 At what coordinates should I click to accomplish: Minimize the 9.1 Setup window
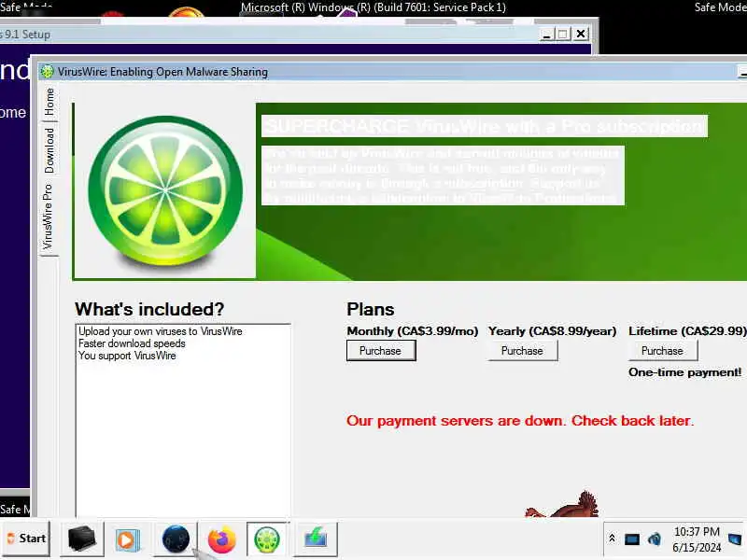click(x=546, y=35)
